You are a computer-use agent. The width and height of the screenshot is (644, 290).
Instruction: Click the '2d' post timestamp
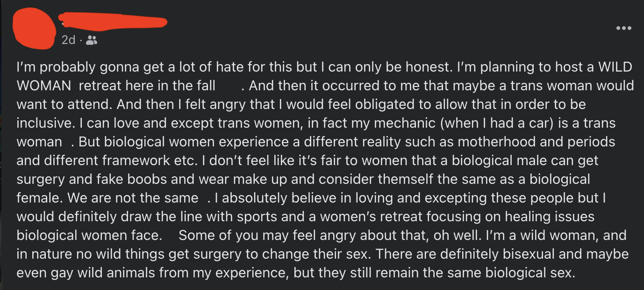[x=68, y=41]
